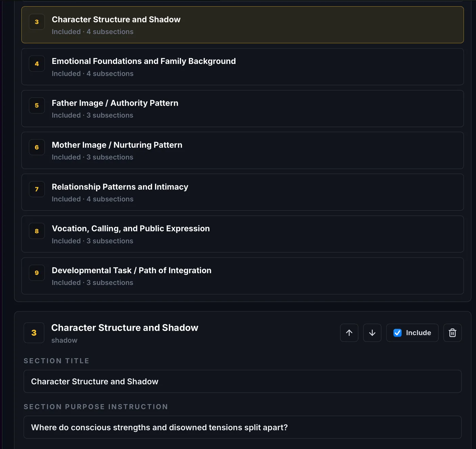Move section up with the arrow button
Viewport: 476px width, 449px height.
click(x=349, y=333)
